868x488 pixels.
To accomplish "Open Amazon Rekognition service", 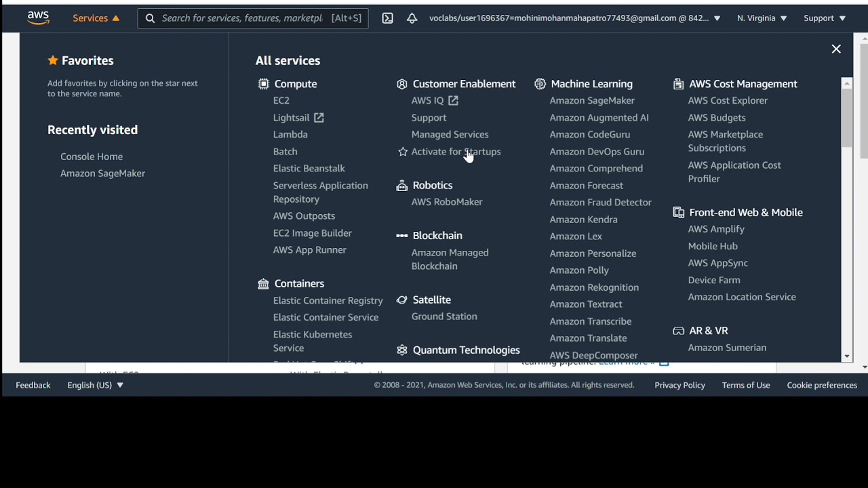I will click(x=594, y=287).
